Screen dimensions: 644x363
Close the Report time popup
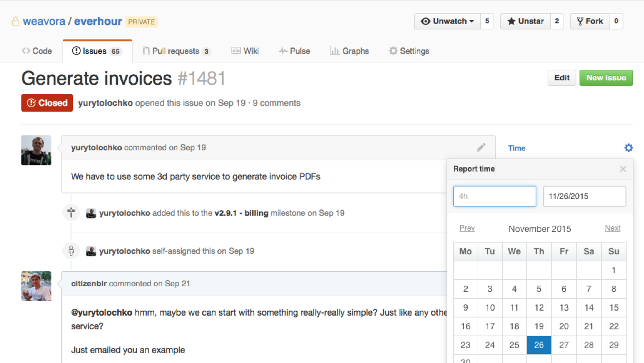point(623,169)
